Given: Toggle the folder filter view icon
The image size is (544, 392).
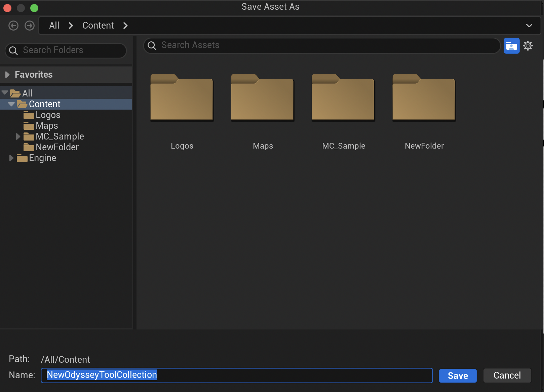Looking at the screenshot, I should tap(511, 45).
